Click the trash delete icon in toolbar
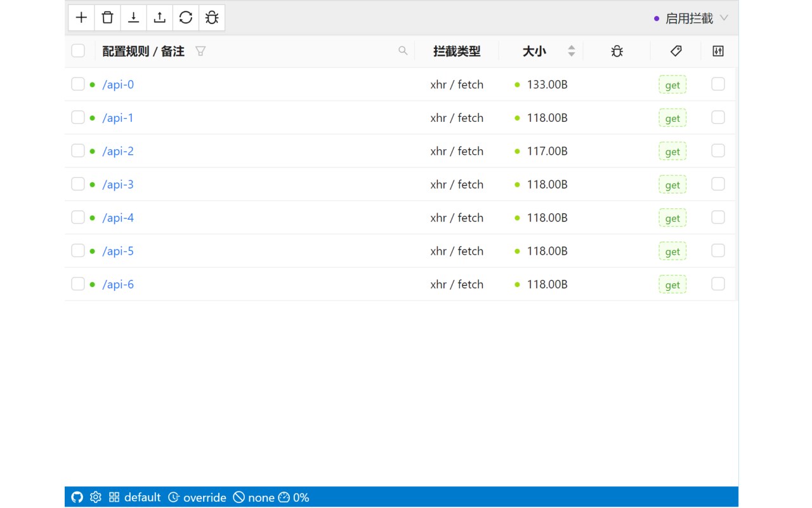 click(107, 18)
